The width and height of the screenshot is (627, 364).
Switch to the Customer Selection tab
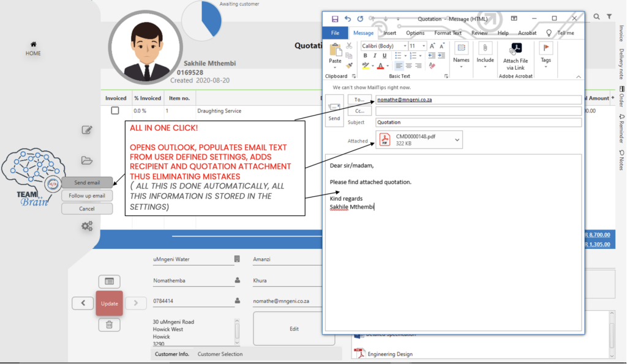tap(220, 354)
